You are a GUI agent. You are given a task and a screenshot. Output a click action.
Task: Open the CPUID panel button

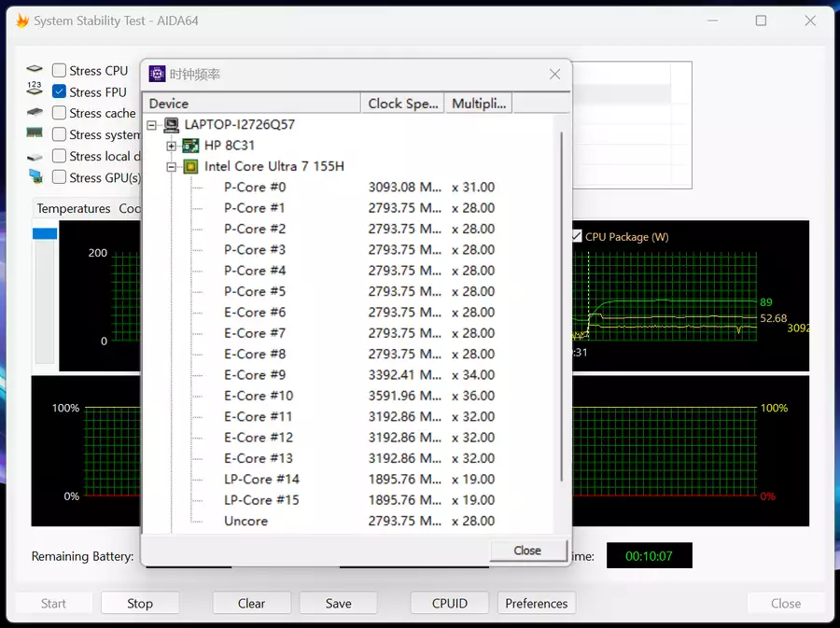click(x=450, y=604)
